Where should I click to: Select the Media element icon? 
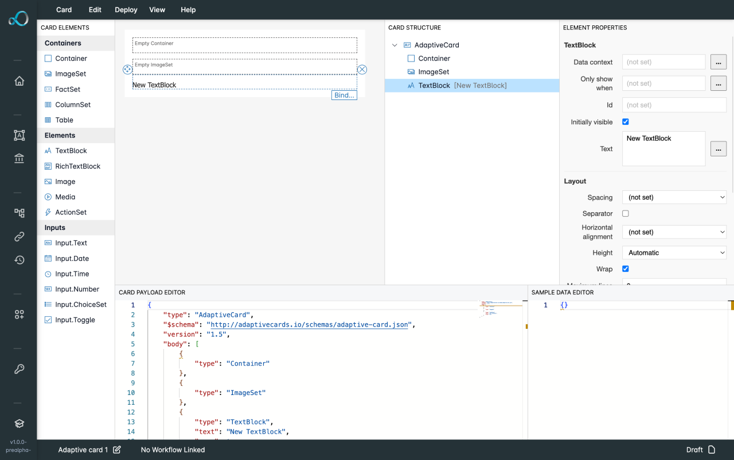tap(48, 197)
